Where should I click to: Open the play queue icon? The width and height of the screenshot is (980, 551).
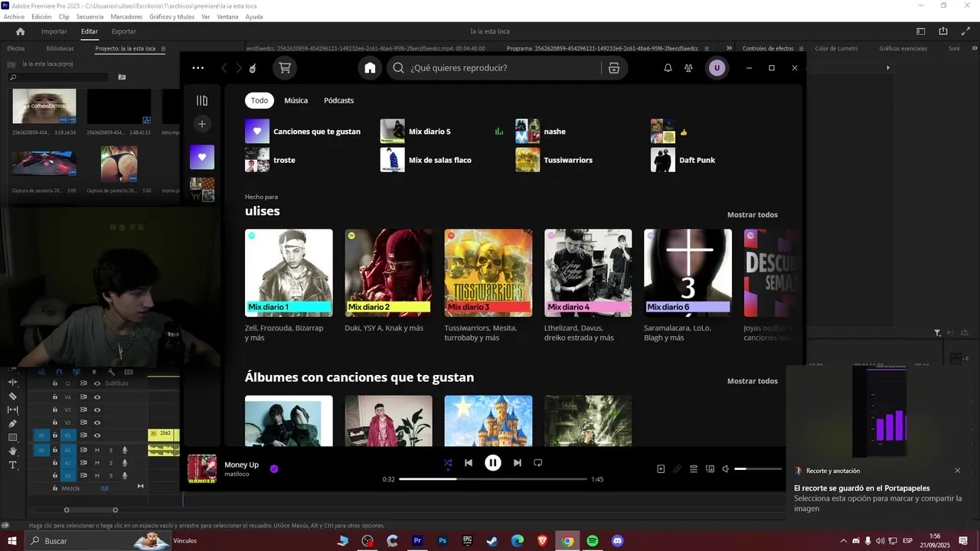tap(693, 469)
